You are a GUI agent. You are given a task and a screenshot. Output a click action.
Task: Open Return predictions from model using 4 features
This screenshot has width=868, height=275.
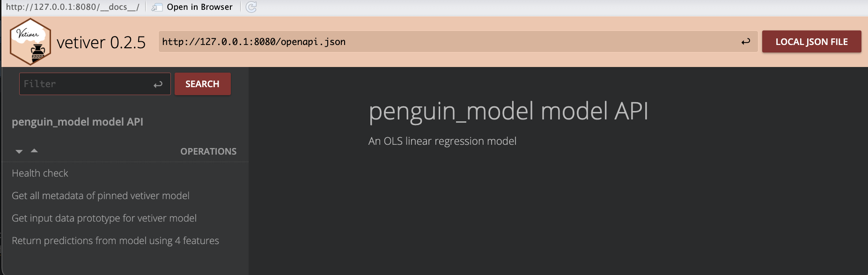coord(115,241)
